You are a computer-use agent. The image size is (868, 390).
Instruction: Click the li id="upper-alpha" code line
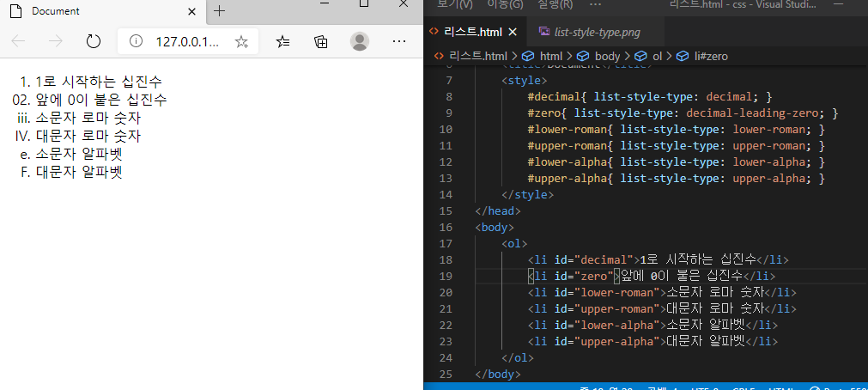tap(653, 341)
